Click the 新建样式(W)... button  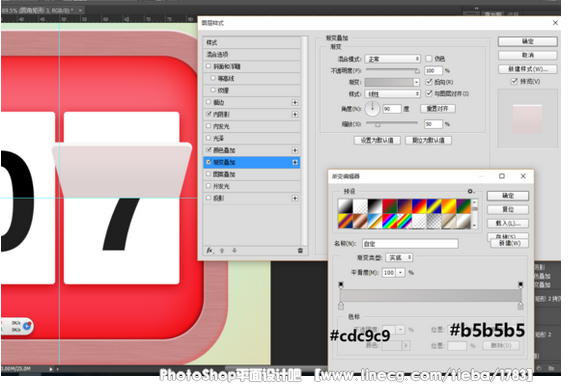tap(528, 69)
